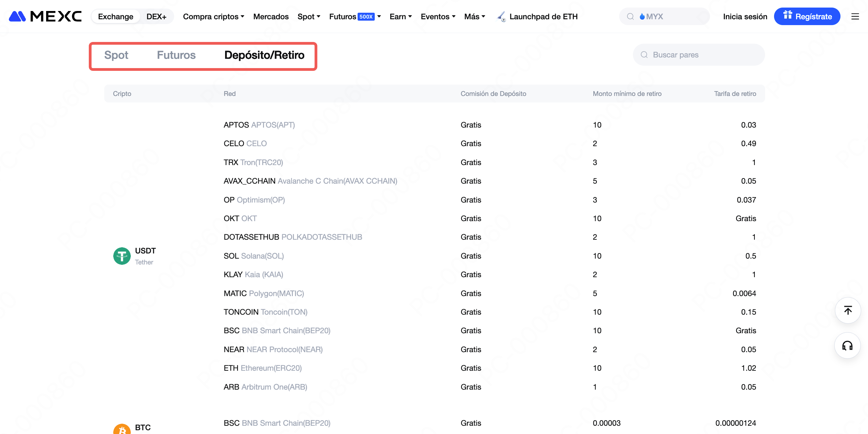Image resolution: width=868 pixels, height=434 pixels.
Task: Expand the Futuros 500X dropdown
Action: (x=354, y=17)
